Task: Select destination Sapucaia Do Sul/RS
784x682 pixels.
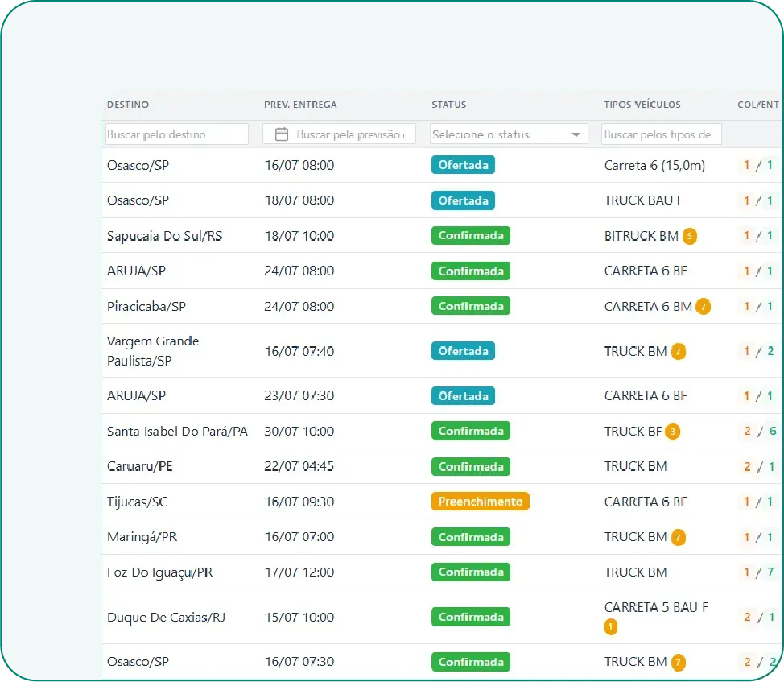Action: (x=164, y=236)
